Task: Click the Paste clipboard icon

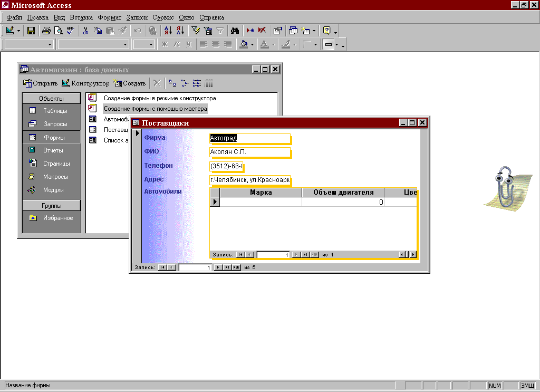Action: point(110,31)
